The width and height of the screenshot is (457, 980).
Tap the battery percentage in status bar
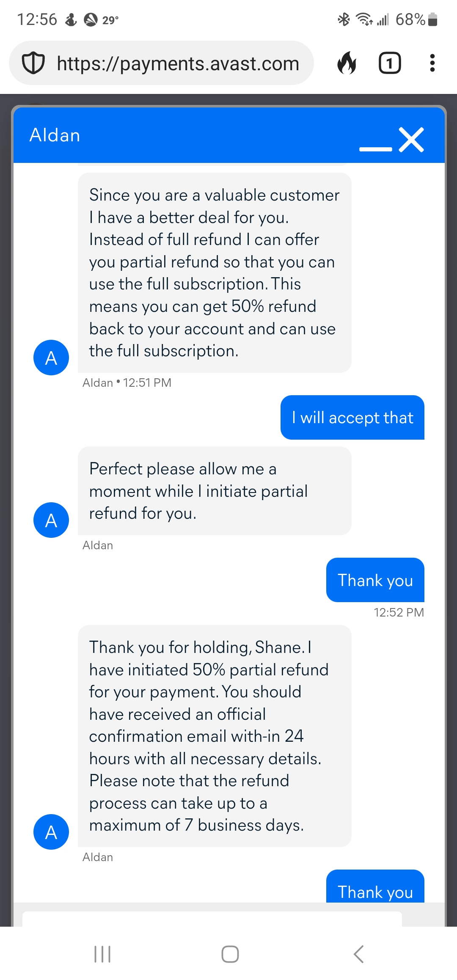(x=410, y=19)
